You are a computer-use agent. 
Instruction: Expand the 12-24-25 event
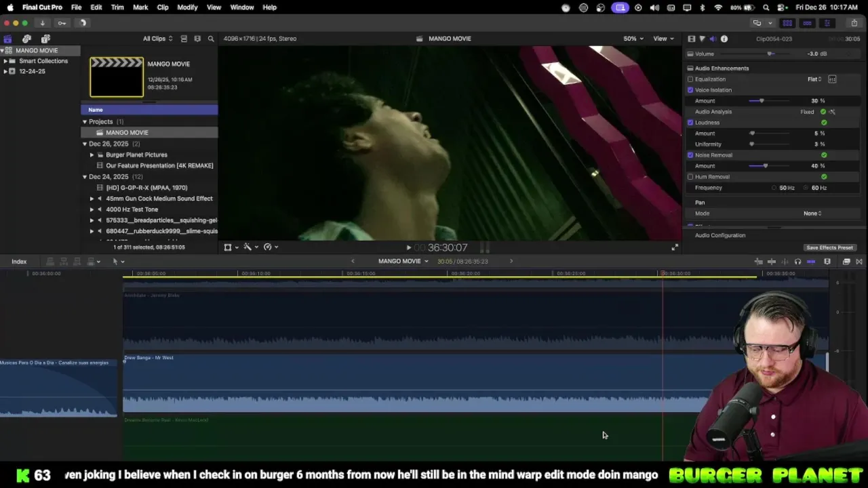pyautogui.click(x=5, y=71)
